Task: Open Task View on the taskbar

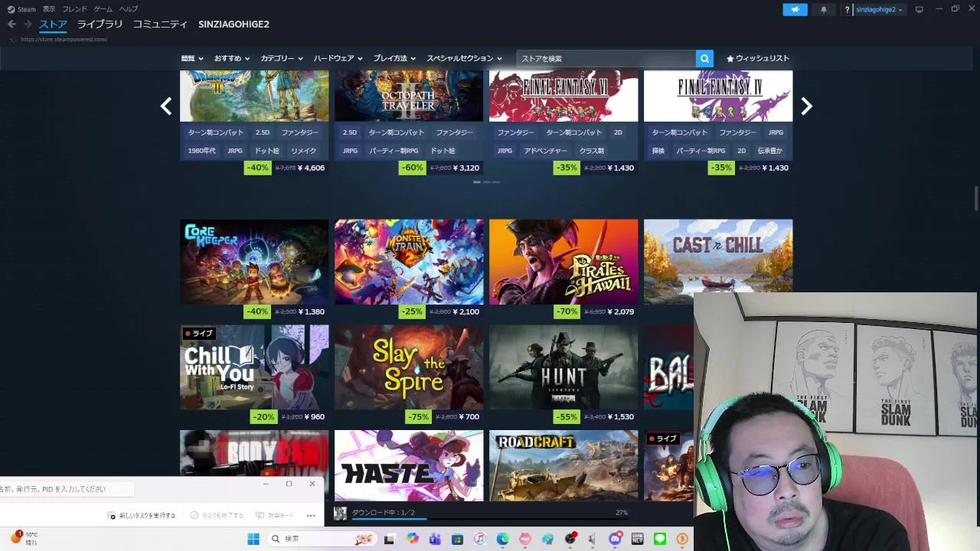Action: (389, 539)
